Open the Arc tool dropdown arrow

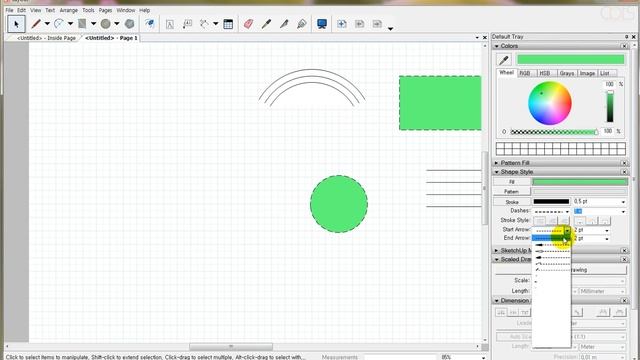(70, 24)
